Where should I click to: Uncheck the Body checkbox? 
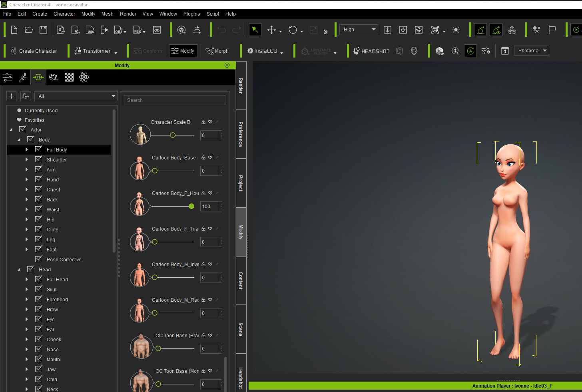click(31, 139)
